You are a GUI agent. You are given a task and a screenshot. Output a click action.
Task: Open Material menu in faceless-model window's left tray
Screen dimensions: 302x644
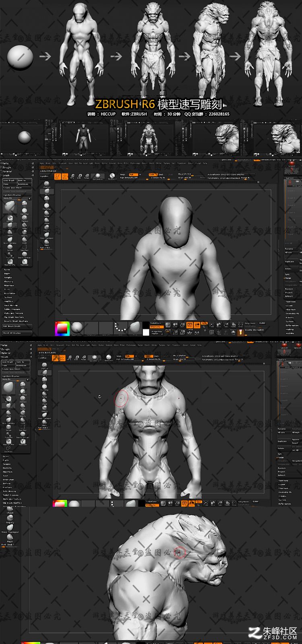tap(7, 171)
